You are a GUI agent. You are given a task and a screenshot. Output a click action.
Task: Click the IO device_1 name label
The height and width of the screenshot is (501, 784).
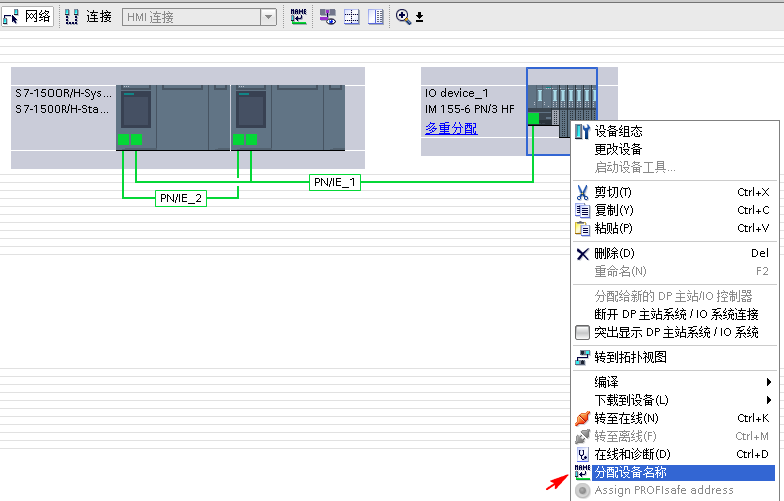pyautogui.click(x=456, y=93)
